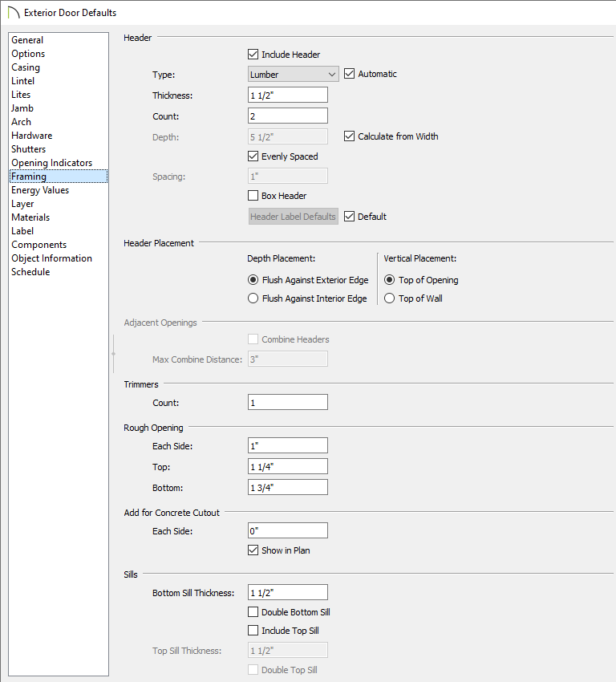Screen dimensions: 616x682
Task: Click the header Thickness input field
Action: [288, 95]
